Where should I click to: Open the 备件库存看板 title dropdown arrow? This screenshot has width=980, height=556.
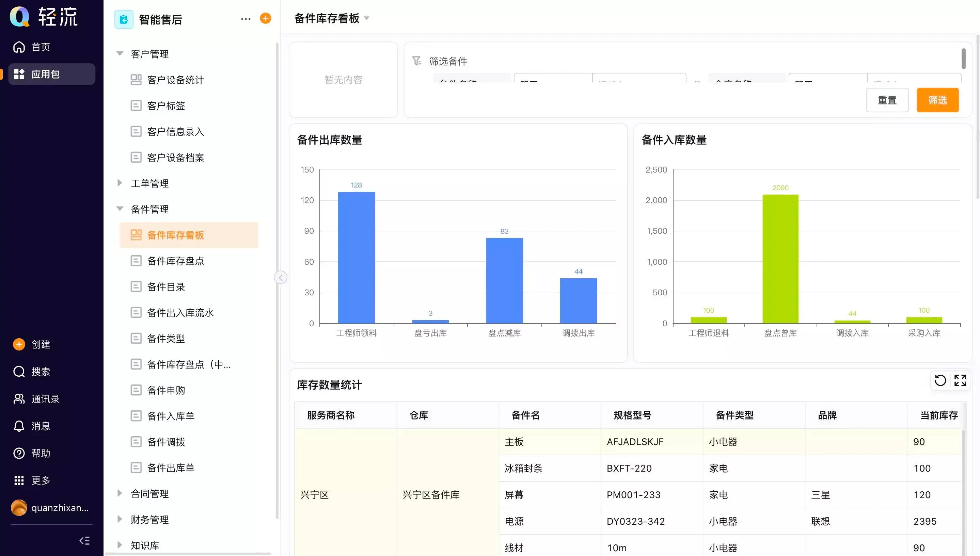click(x=367, y=18)
